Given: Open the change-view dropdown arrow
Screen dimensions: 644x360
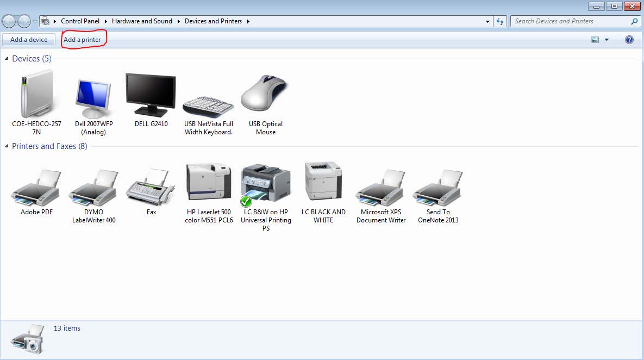Looking at the screenshot, I should [607, 39].
